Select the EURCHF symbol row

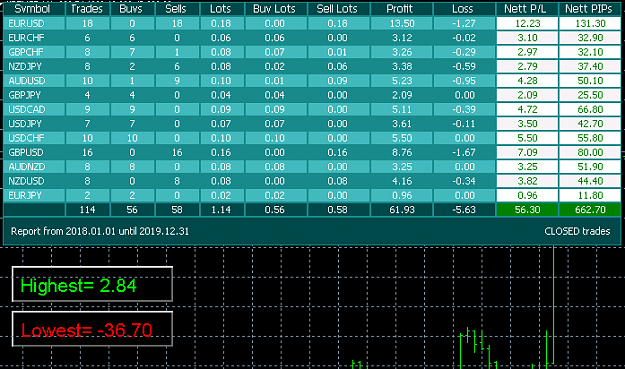[312, 37]
